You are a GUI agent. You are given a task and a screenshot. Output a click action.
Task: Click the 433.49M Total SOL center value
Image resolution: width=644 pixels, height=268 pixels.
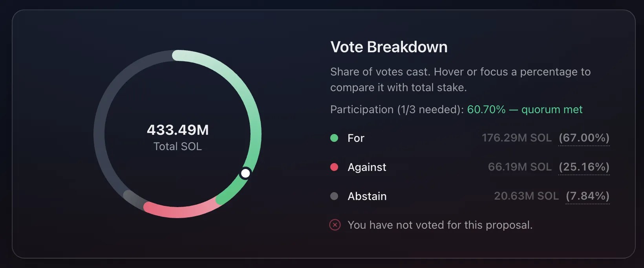pos(177,130)
